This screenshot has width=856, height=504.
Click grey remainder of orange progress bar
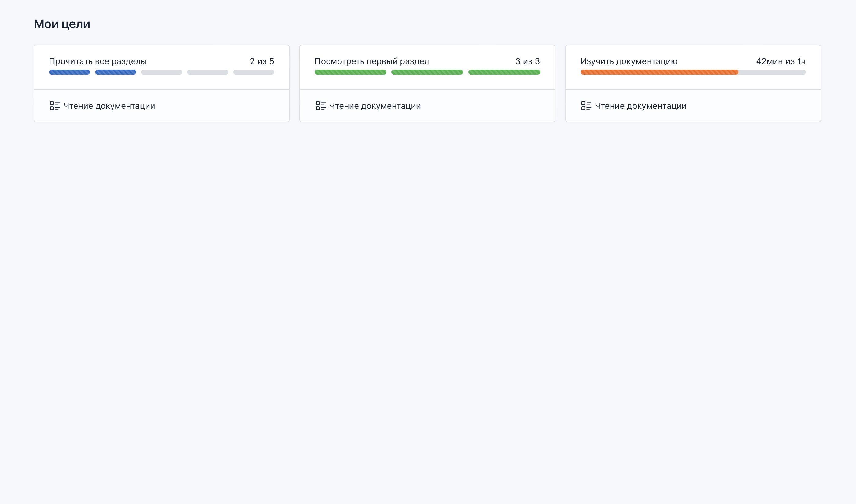pyautogui.click(x=772, y=72)
